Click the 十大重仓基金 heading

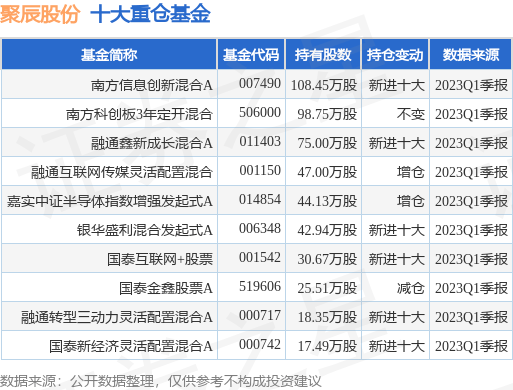(x=150, y=14)
